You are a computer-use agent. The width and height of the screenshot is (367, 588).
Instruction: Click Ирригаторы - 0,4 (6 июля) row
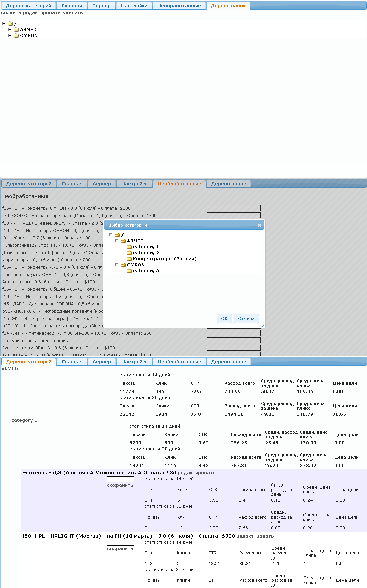46,260
